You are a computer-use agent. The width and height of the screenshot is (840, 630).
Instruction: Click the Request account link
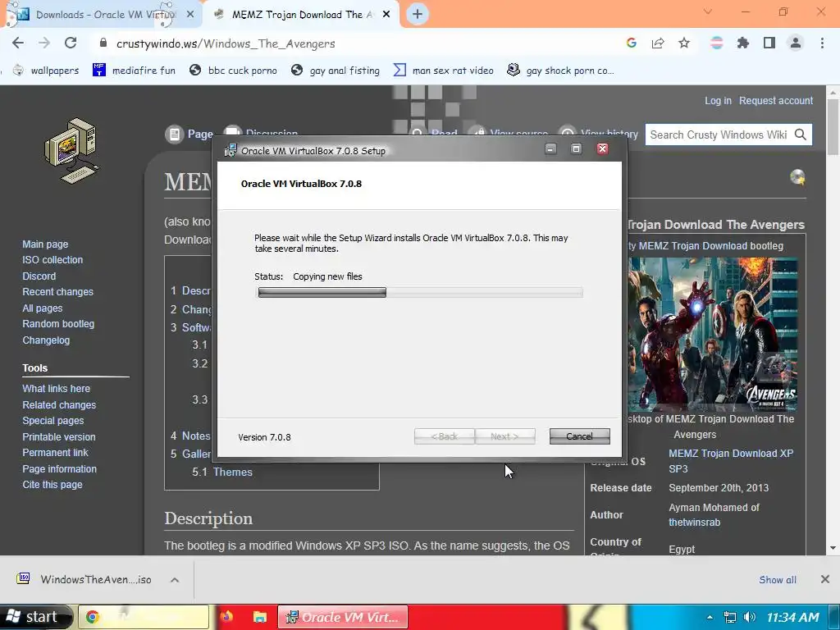coord(776,101)
